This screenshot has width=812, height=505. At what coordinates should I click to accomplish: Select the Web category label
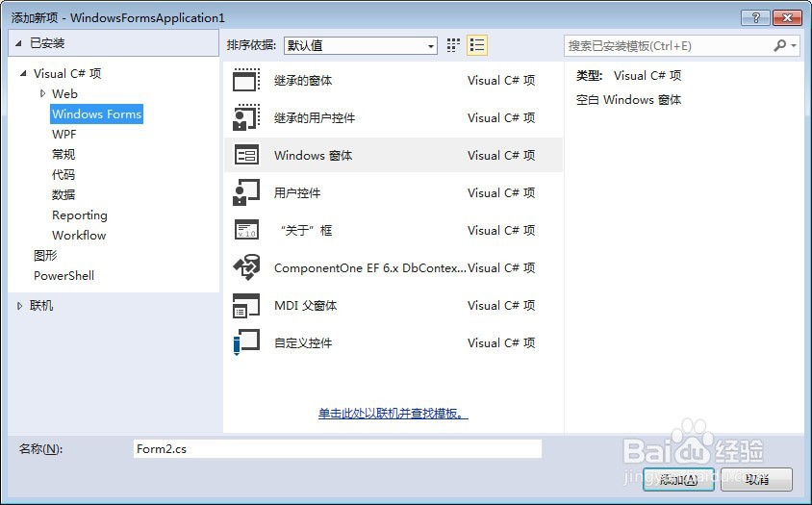(x=64, y=93)
